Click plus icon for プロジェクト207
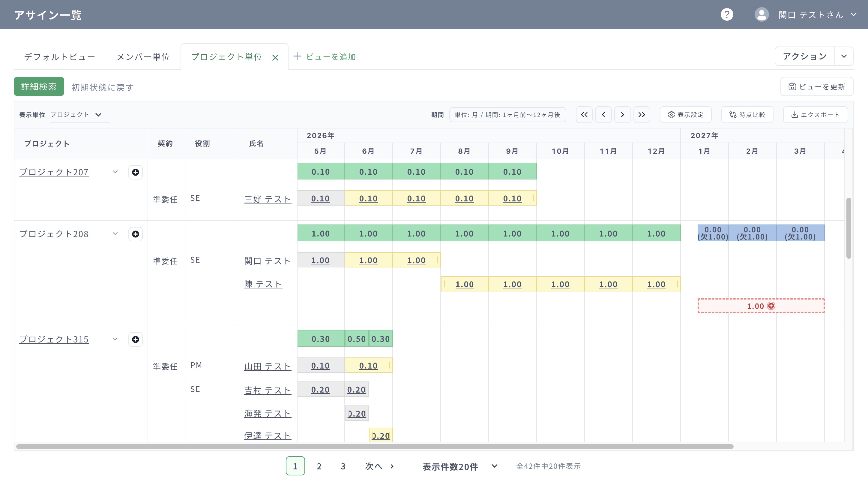The image size is (868, 479). point(136,172)
